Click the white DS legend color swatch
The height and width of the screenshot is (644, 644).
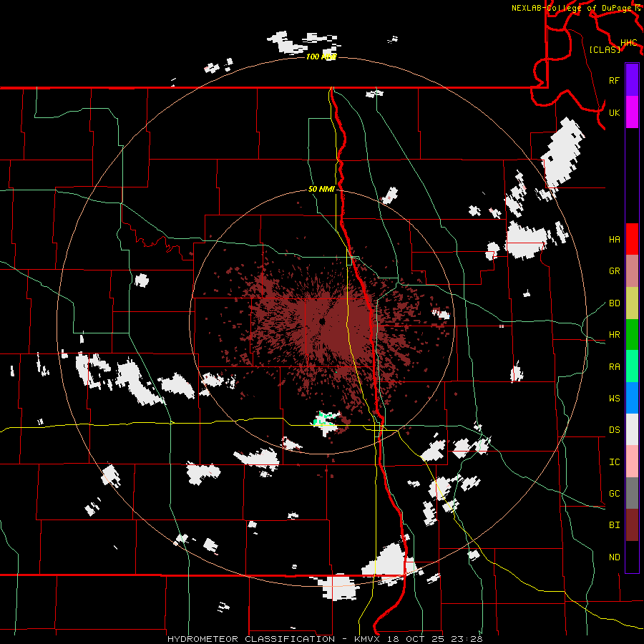point(632,429)
